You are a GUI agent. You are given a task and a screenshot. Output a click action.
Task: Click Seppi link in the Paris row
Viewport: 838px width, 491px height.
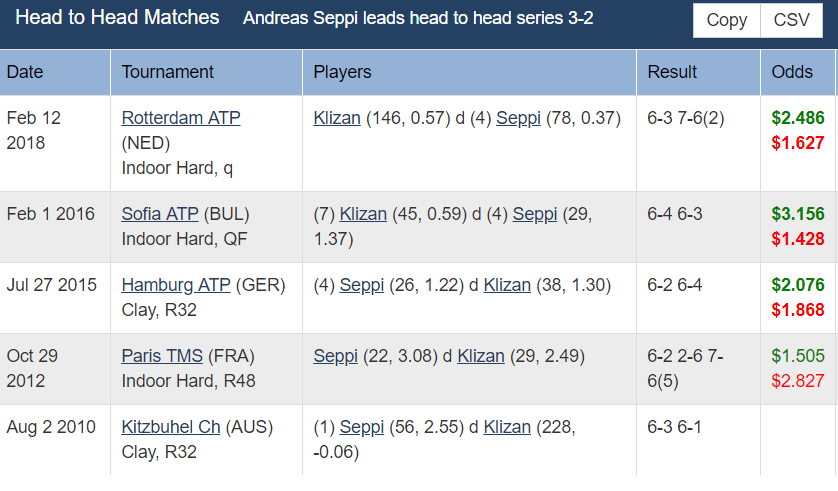tap(336, 356)
